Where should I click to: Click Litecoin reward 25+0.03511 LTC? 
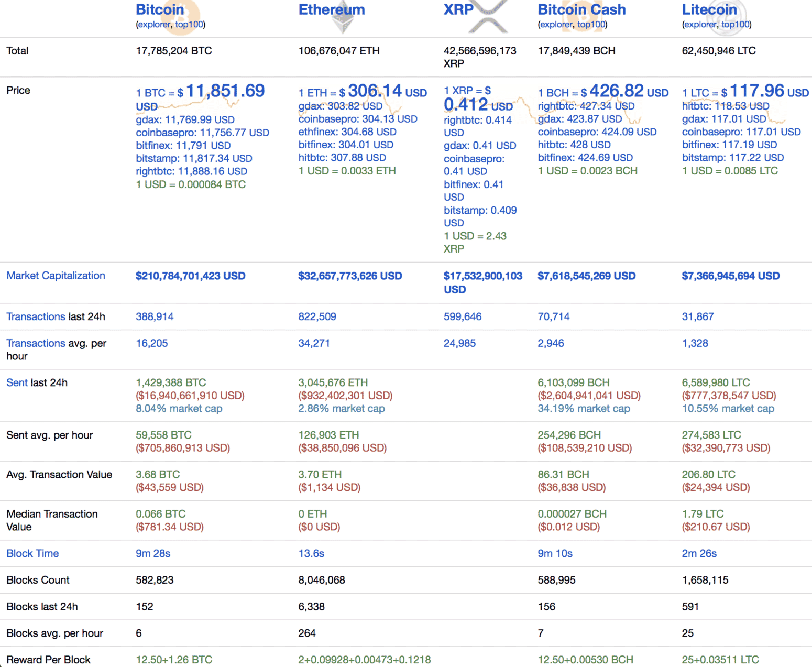[720, 660]
